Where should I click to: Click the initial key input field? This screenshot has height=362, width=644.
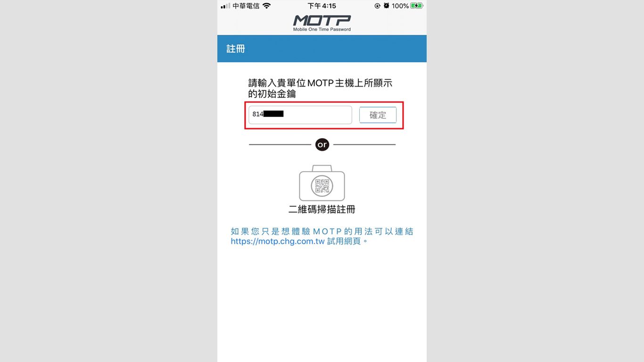300,115
